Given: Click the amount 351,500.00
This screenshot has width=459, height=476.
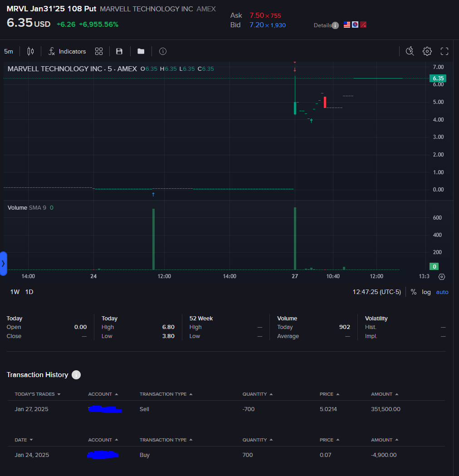Looking at the screenshot, I should coord(386,409).
